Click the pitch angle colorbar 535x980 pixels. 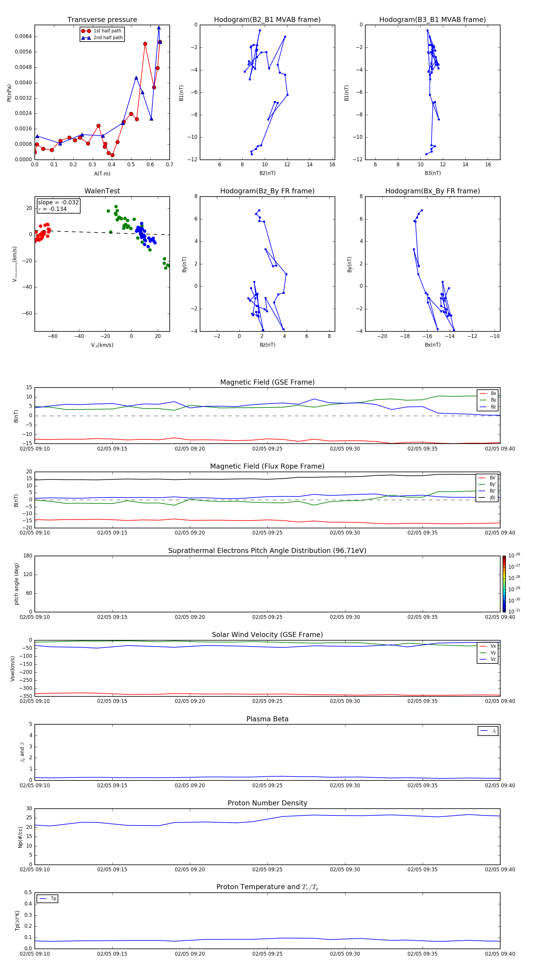click(504, 584)
